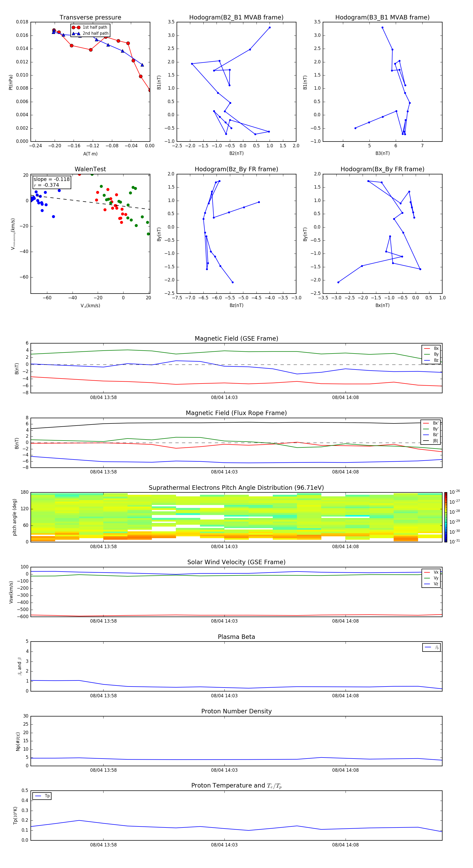Click the 'Solar Wind Velocity (GSE Frame)' title
Image resolution: width=473 pixels, height=868 pixels.
pos(236,562)
